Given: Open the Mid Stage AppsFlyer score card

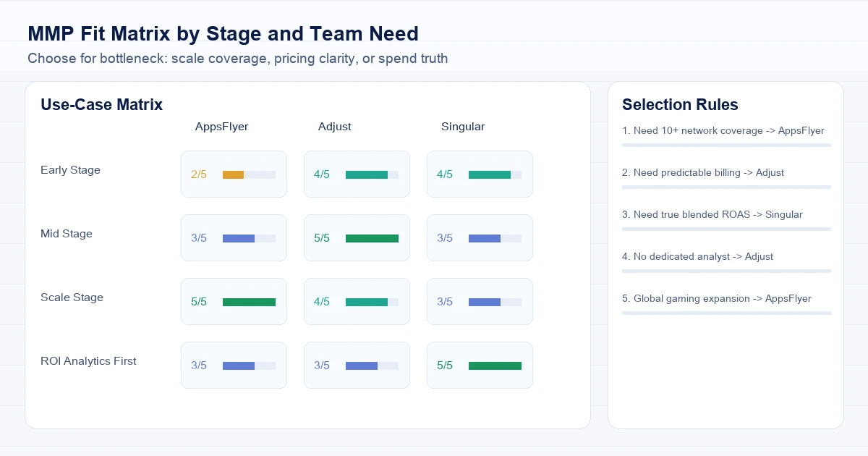Looking at the screenshot, I should pos(234,237).
